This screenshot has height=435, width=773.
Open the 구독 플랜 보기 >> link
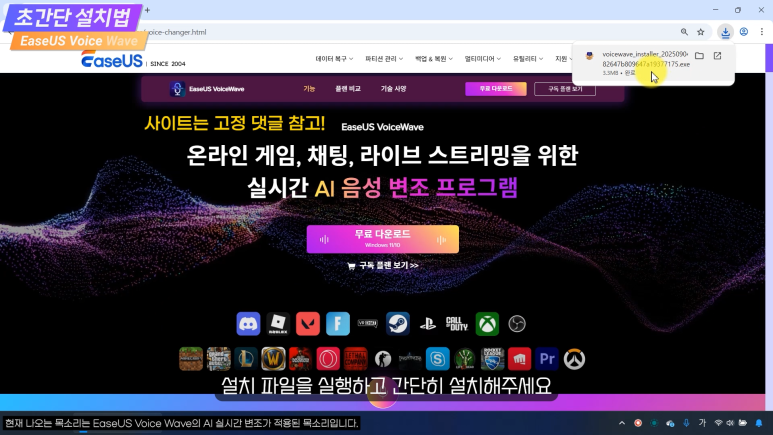(383, 266)
